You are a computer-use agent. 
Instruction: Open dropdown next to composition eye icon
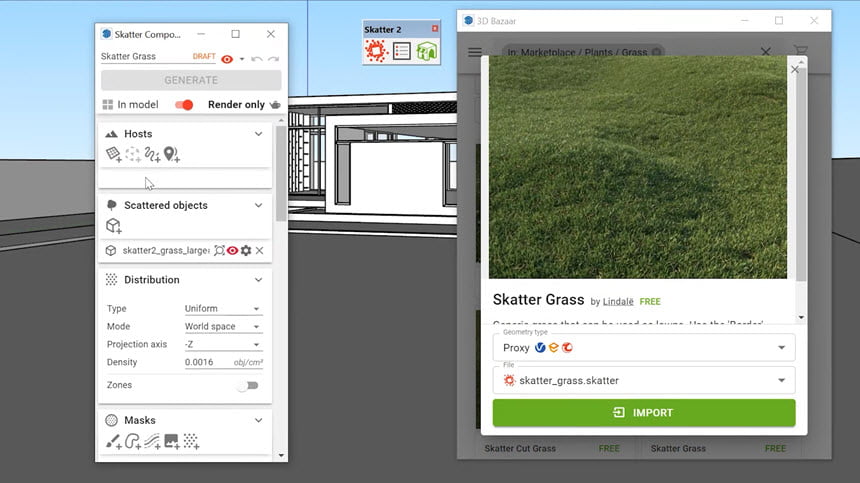click(x=242, y=59)
